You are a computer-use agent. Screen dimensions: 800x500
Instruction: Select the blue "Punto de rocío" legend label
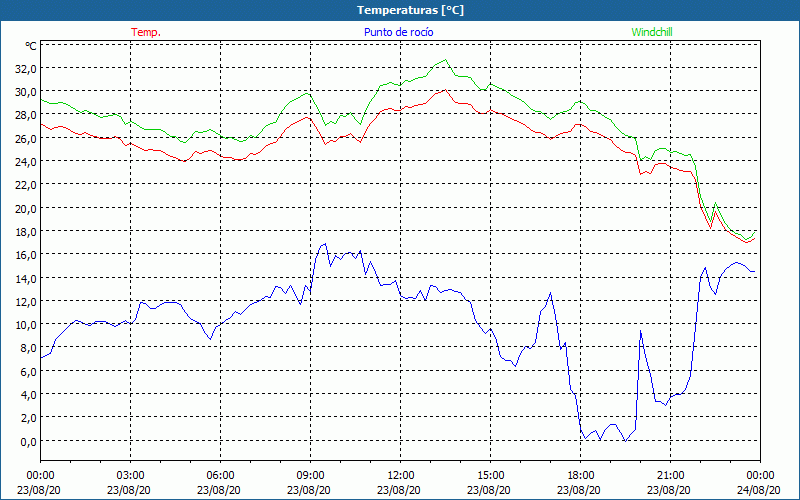(398, 32)
